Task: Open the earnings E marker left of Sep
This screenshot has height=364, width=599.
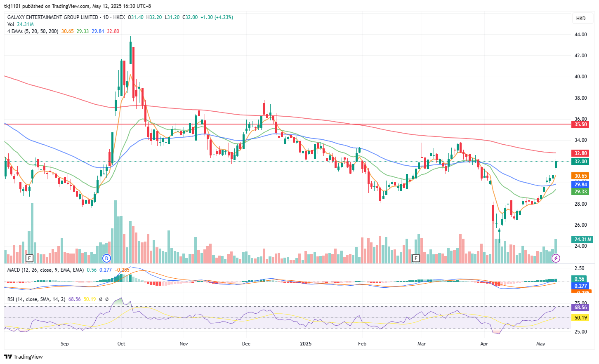Action: (x=29, y=258)
